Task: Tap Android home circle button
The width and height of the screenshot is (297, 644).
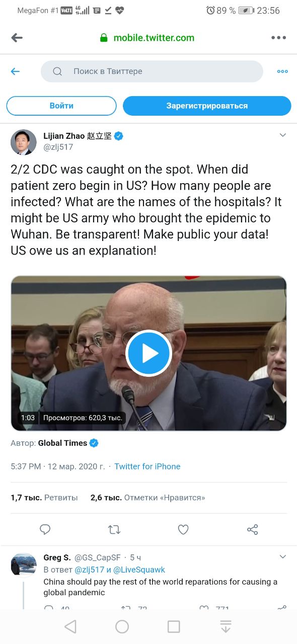Action: (122, 626)
